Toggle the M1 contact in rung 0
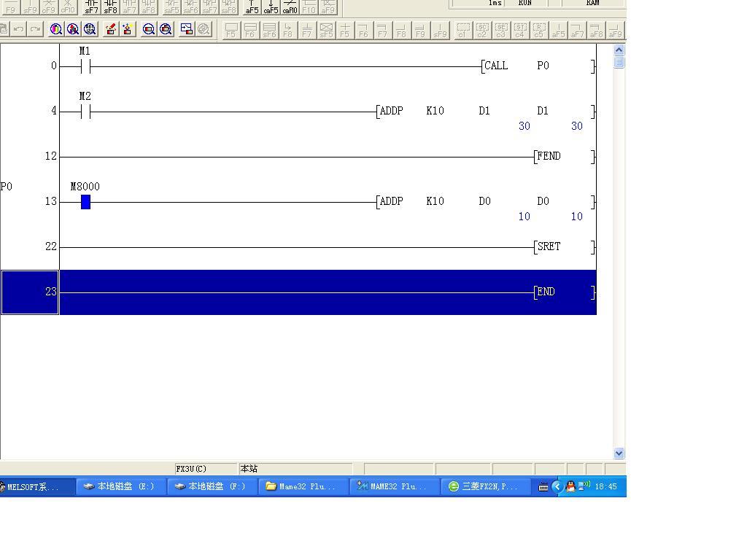 coord(85,67)
